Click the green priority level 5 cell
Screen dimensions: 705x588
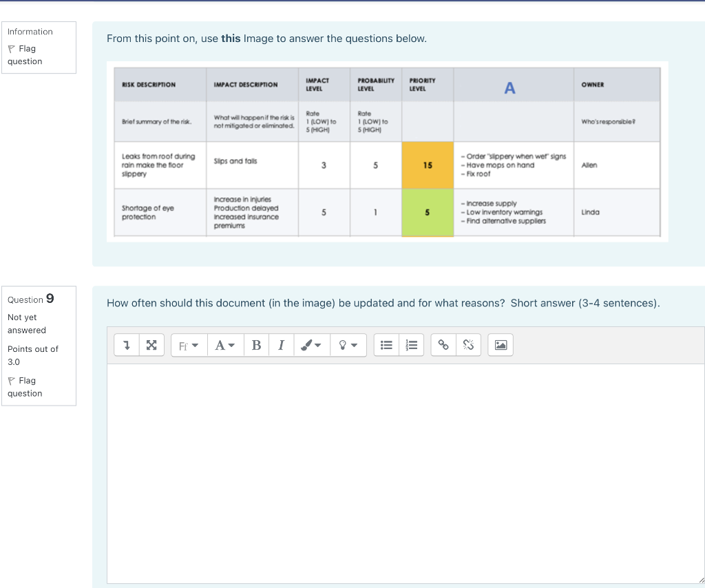click(428, 212)
